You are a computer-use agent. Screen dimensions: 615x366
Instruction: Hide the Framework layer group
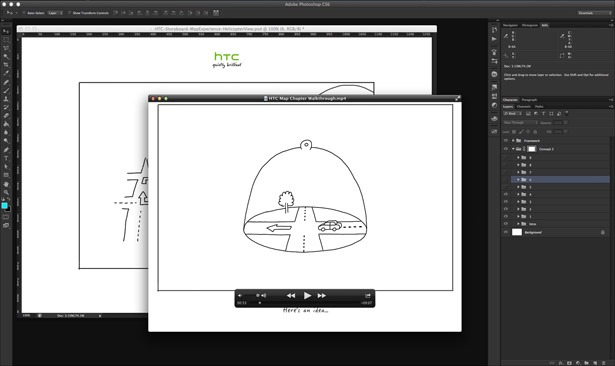click(506, 140)
